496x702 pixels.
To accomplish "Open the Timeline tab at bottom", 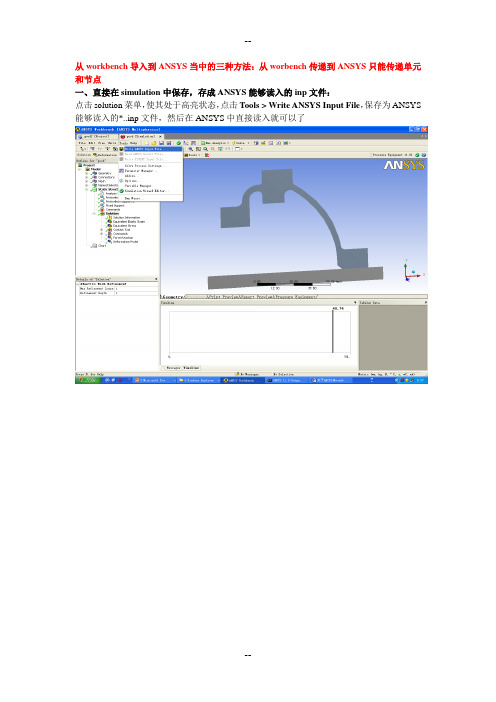I will coord(191,368).
